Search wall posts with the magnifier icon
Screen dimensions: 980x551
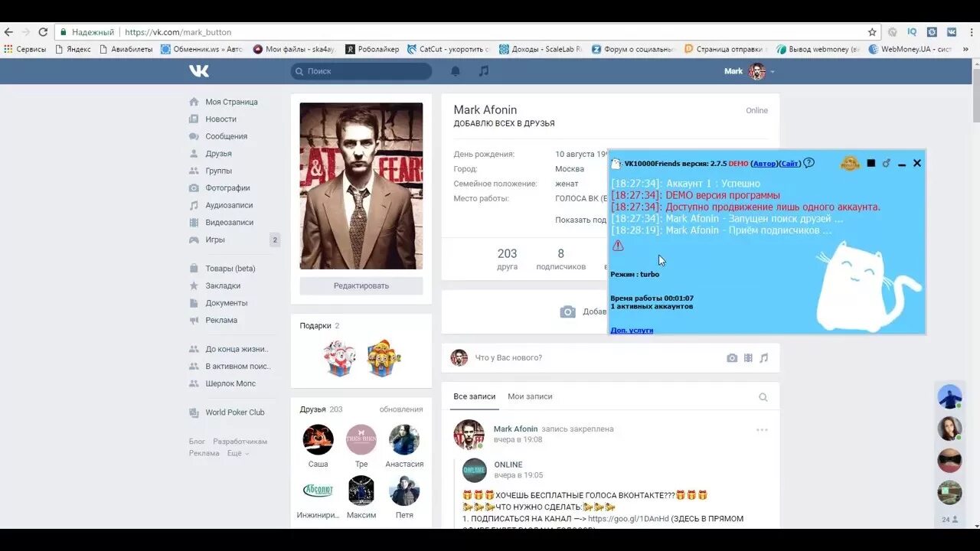click(x=763, y=397)
